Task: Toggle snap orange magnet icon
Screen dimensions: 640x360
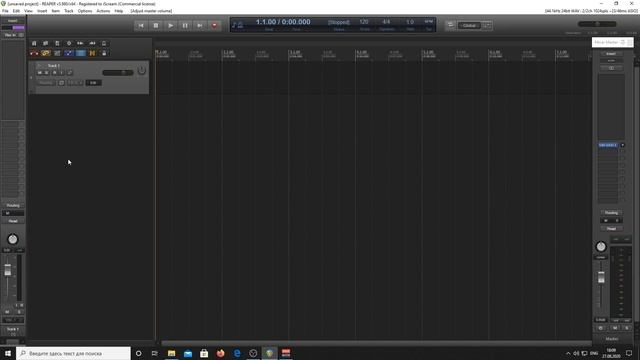Action: (x=92, y=53)
